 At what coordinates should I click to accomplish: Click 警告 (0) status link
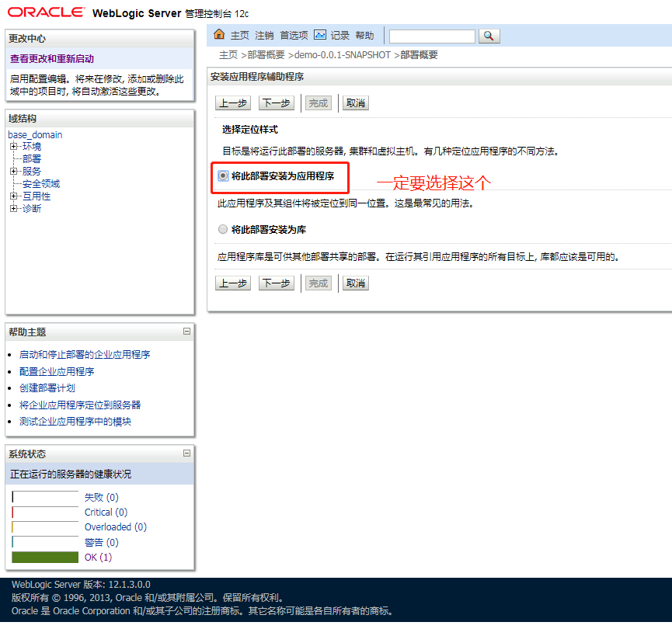(x=102, y=543)
